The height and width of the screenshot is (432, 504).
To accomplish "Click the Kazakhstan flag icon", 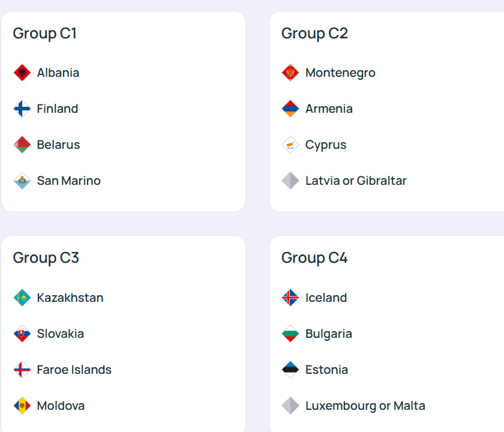I will click(22, 298).
